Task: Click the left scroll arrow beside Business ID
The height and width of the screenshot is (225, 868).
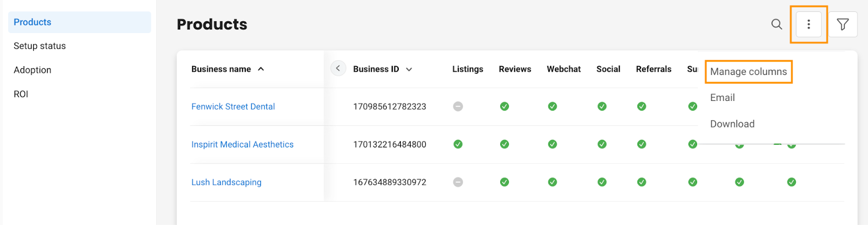Action: pos(338,68)
